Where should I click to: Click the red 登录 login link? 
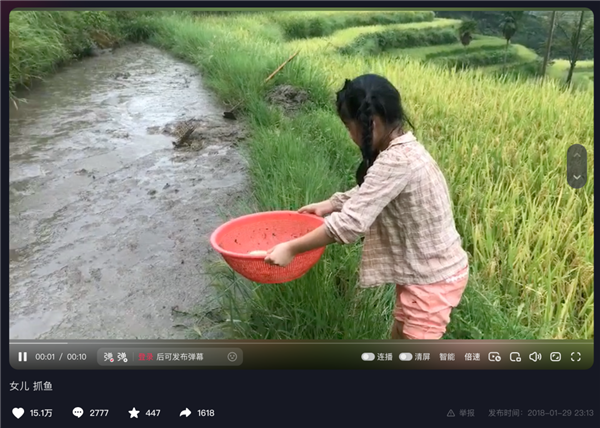point(145,357)
